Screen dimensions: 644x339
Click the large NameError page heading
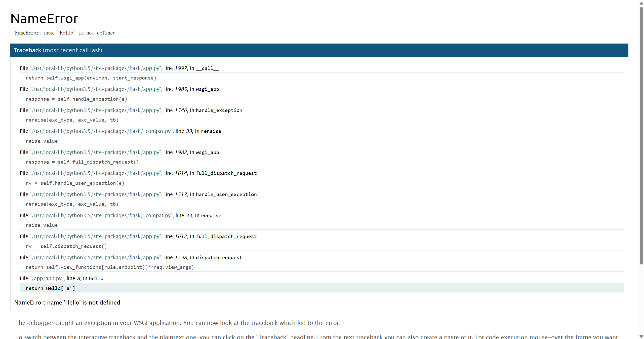(x=45, y=19)
